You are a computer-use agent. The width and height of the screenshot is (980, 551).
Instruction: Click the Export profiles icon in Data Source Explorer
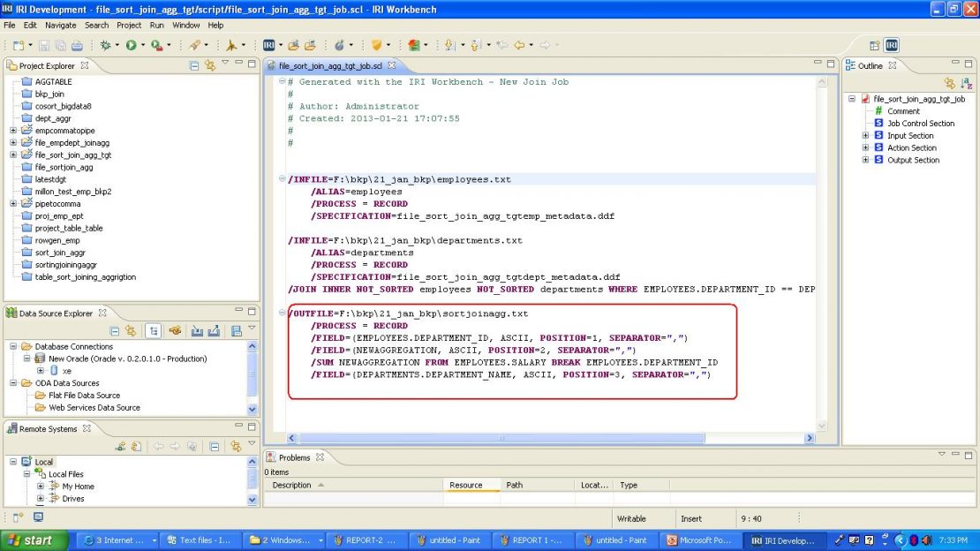pyautogui.click(x=214, y=331)
